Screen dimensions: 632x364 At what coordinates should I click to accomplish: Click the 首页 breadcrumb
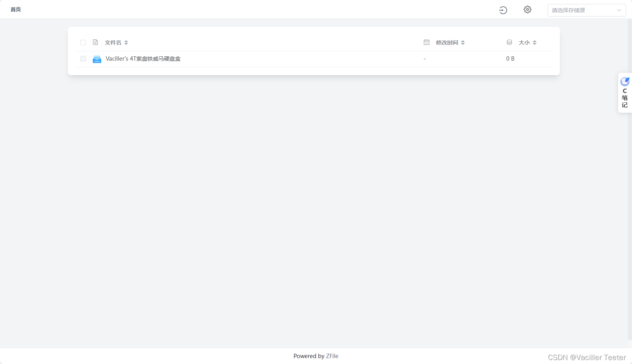click(16, 9)
